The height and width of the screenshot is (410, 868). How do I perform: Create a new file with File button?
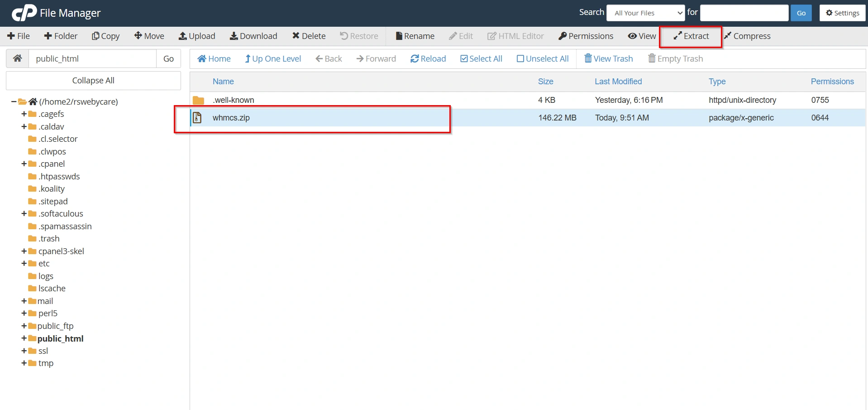coord(19,36)
